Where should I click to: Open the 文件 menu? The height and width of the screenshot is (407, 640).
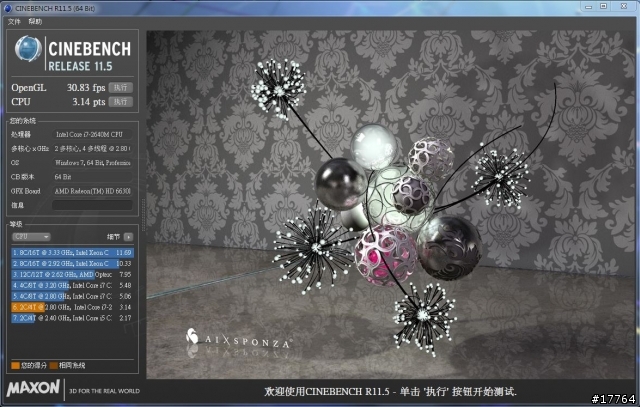point(14,22)
